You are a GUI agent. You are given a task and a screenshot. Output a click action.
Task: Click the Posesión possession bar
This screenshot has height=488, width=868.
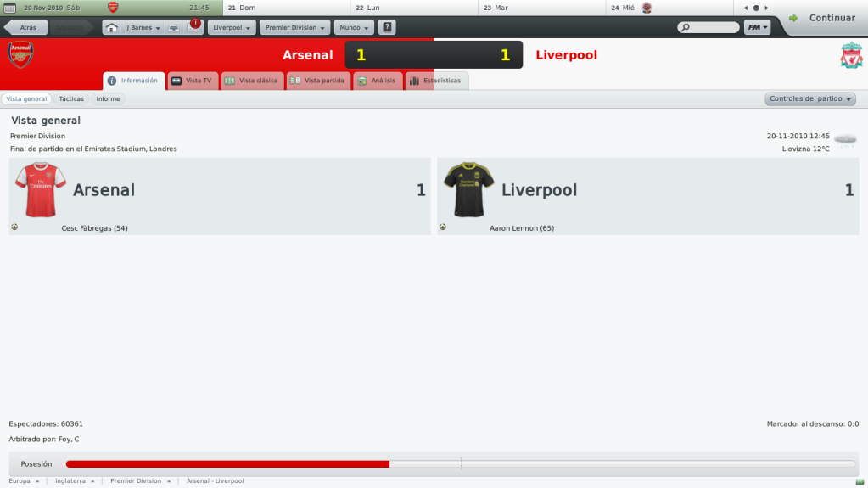click(461, 464)
